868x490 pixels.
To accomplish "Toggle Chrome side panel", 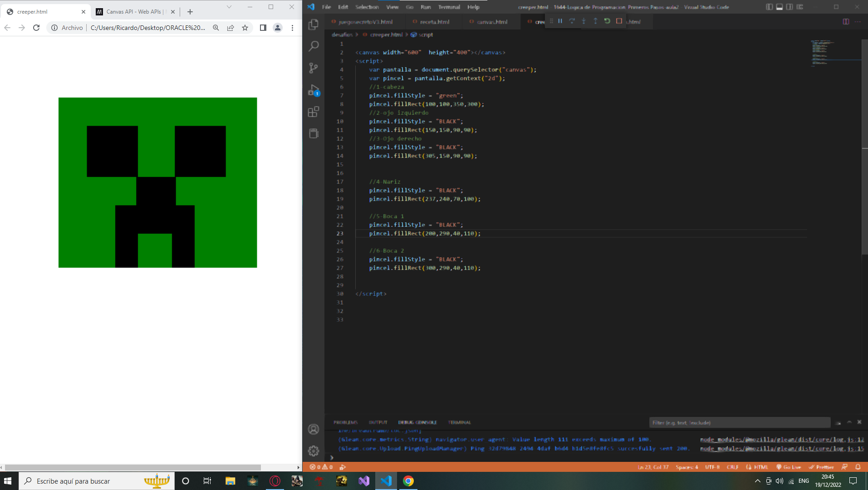I will (x=263, y=28).
